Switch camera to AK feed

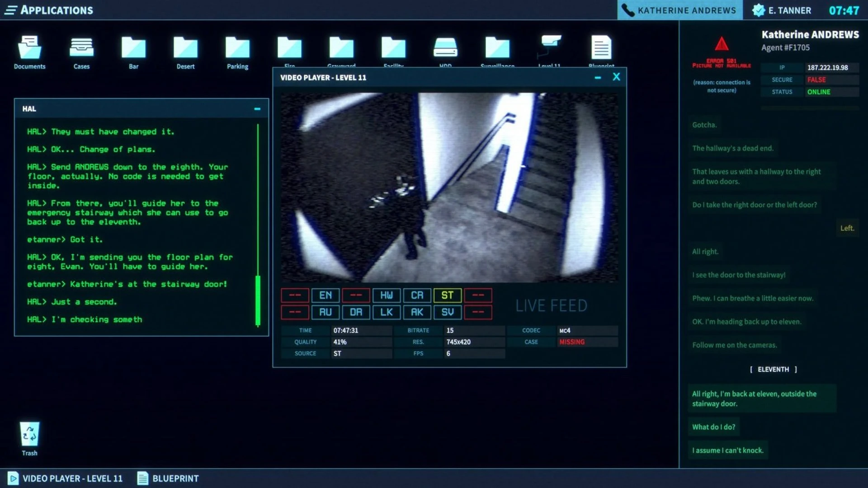coord(417,312)
